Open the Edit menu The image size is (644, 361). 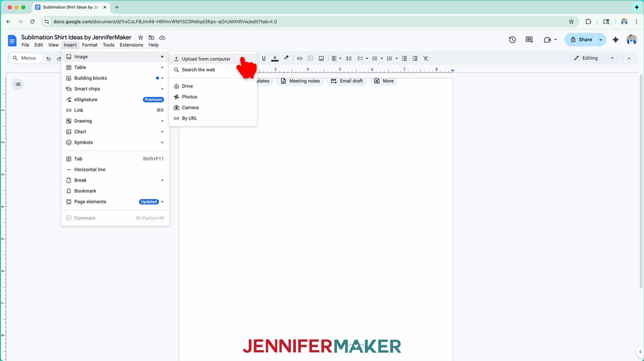coord(39,45)
